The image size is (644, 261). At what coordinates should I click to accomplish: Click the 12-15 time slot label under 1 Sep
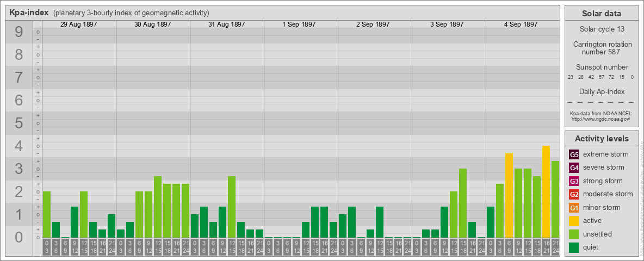(x=306, y=247)
